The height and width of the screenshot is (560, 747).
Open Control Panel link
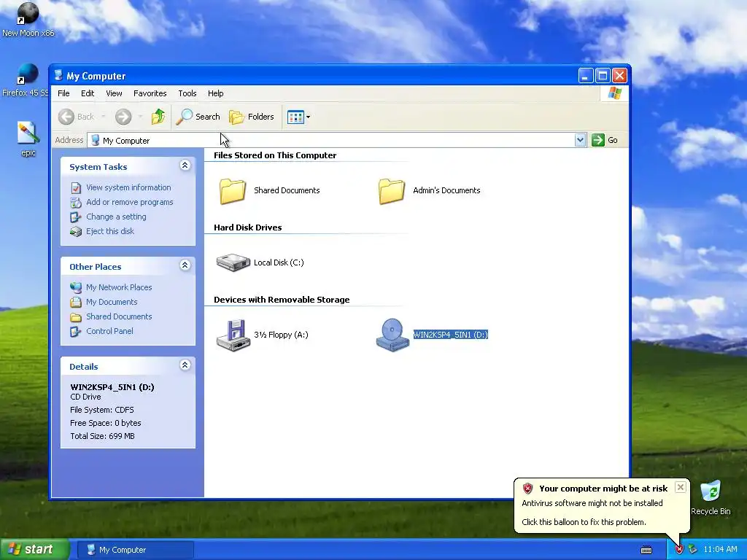point(109,331)
